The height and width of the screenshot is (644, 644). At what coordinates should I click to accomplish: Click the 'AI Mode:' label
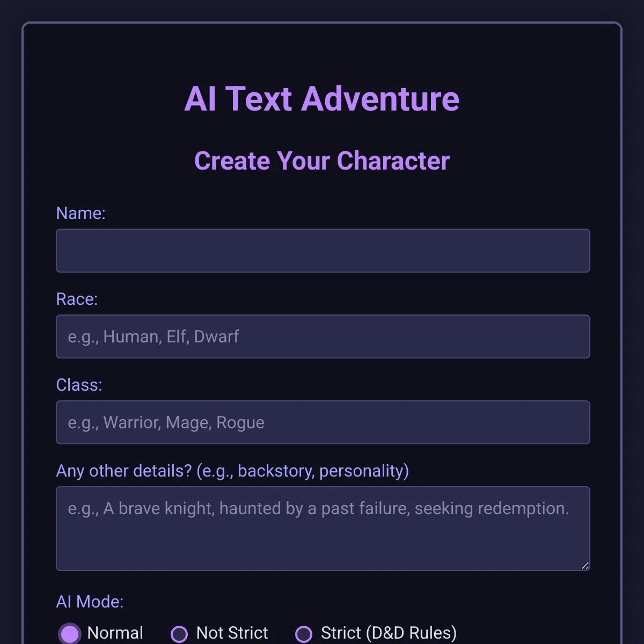pos(90,602)
